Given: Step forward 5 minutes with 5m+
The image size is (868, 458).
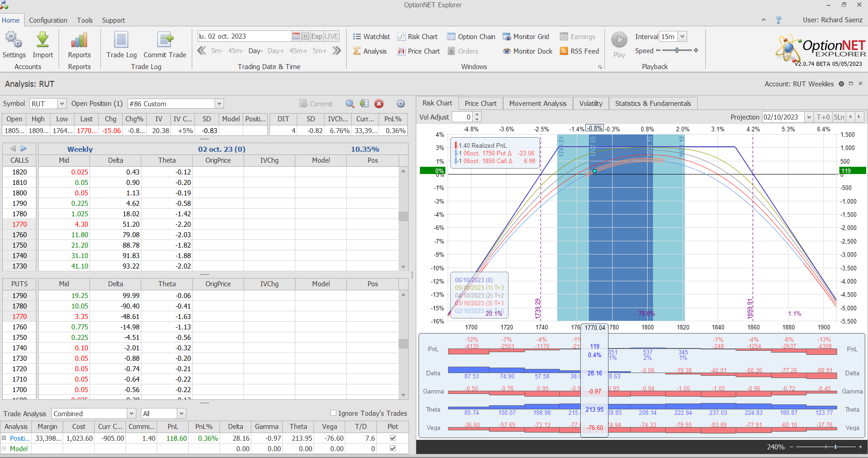Looking at the screenshot, I should point(319,51).
